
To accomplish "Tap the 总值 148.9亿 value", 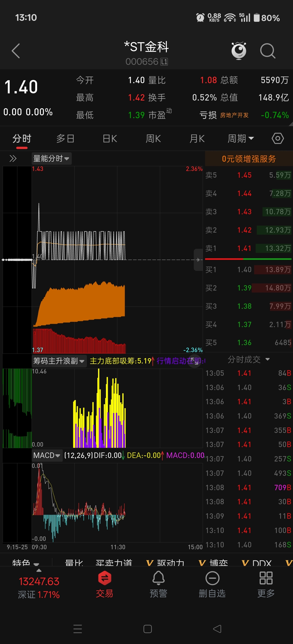I will pos(274,98).
